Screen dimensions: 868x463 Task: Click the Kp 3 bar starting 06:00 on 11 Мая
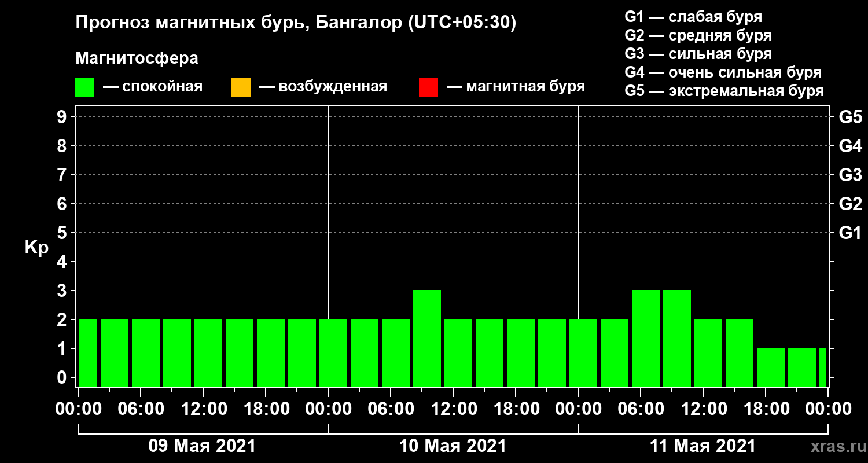[x=646, y=338]
